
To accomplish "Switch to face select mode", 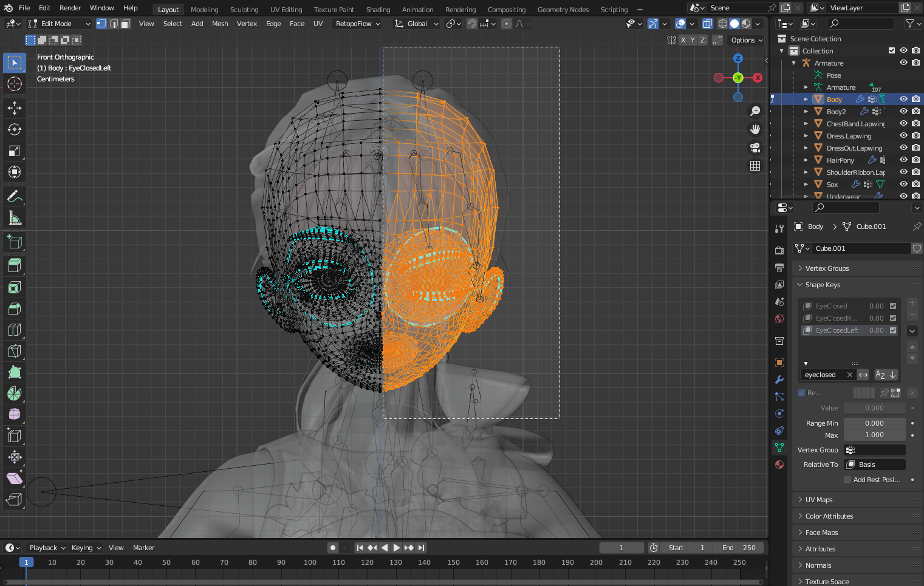I will (x=126, y=24).
